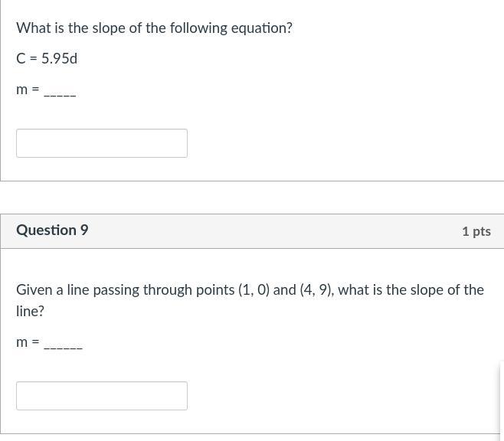Image resolution: width=504 pixels, height=441 pixels.
Task: Click the m = blank in Question 9
Action: pyautogui.click(x=63, y=345)
